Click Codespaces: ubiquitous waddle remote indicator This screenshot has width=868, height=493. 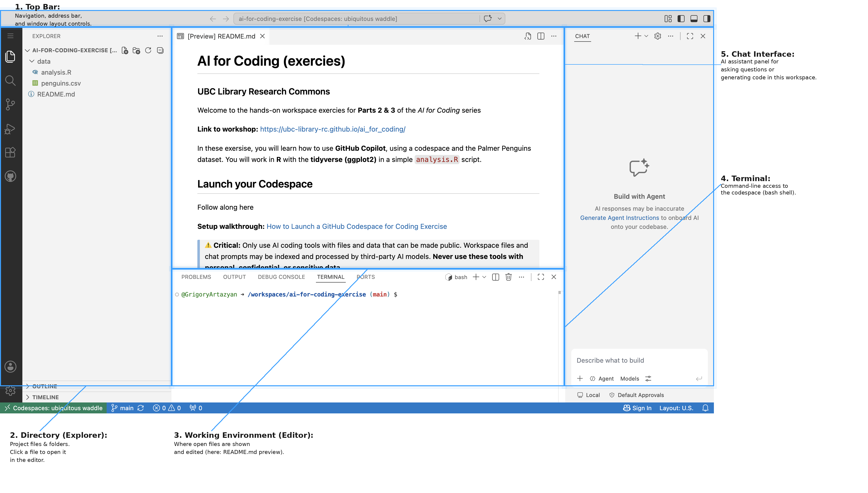(x=53, y=408)
